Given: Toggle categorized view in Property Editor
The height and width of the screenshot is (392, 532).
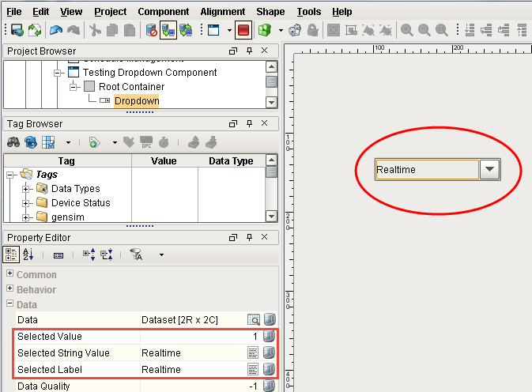Looking at the screenshot, I should coord(11,254).
